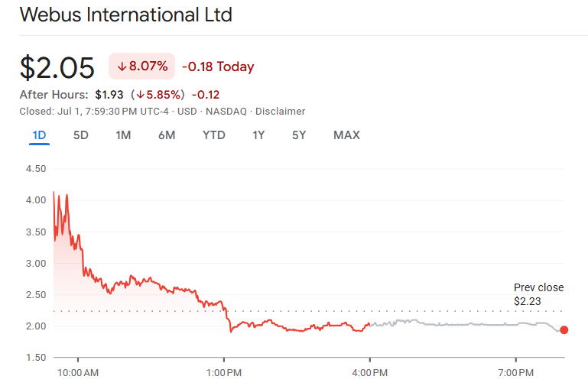Click the USD currency label
The image size is (588, 386).
coord(187,112)
